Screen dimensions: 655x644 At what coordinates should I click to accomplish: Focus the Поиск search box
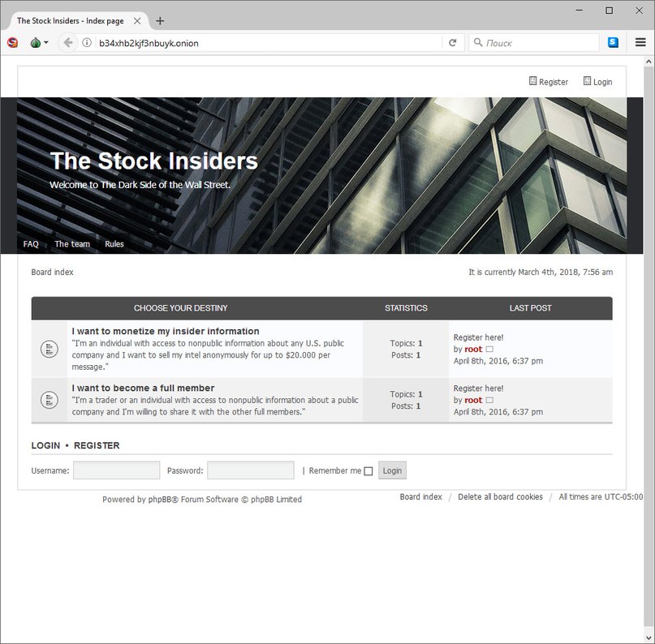pos(534,42)
